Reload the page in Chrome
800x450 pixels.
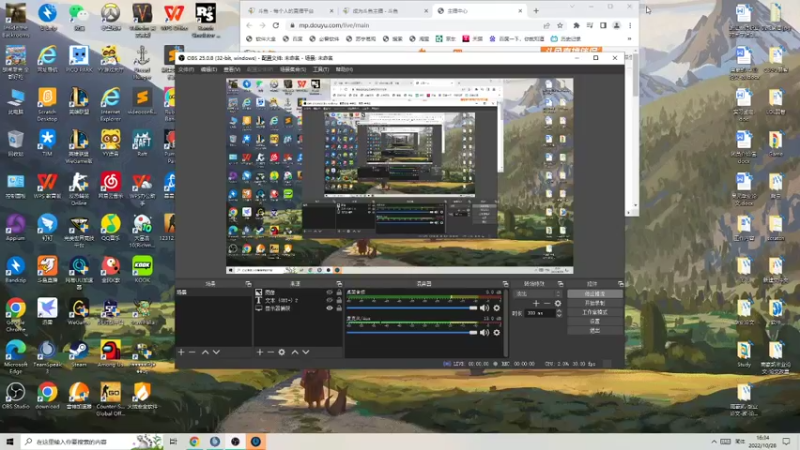click(x=276, y=26)
